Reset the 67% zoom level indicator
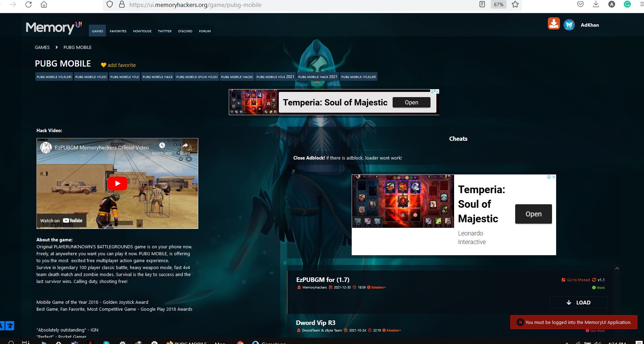644x344 pixels. click(x=499, y=5)
